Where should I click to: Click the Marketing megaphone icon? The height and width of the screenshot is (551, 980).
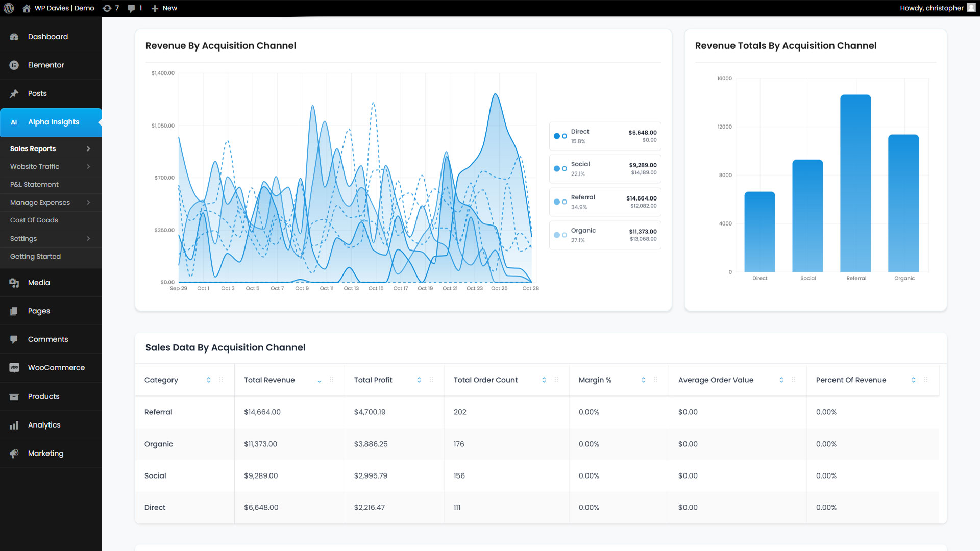point(14,454)
